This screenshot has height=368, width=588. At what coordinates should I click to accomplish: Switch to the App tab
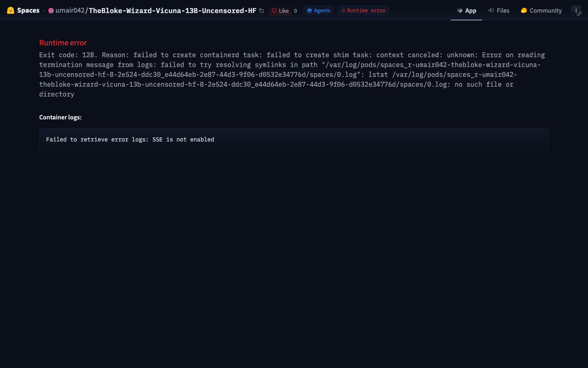[466, 11]
